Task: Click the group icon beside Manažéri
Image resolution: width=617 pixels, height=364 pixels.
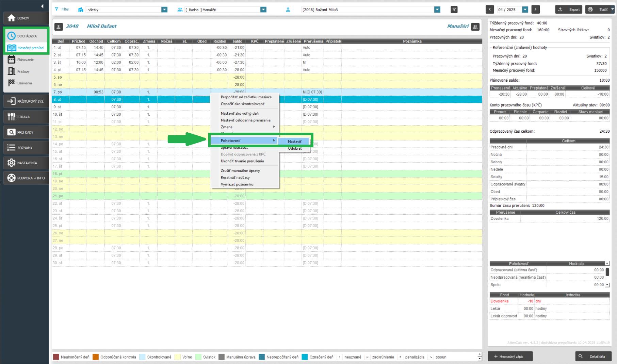Action: [475, 27]
